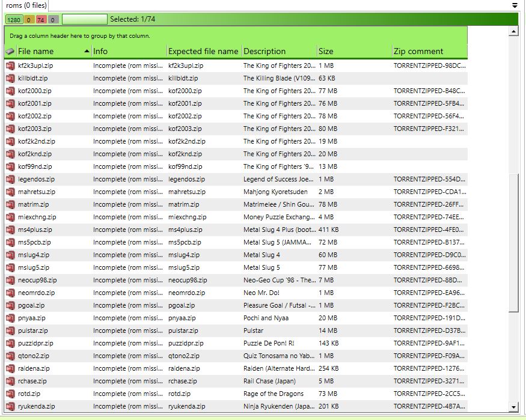
Task: Click the 'Pochi and Nyaa' description
Action: [x=266, y=318]
